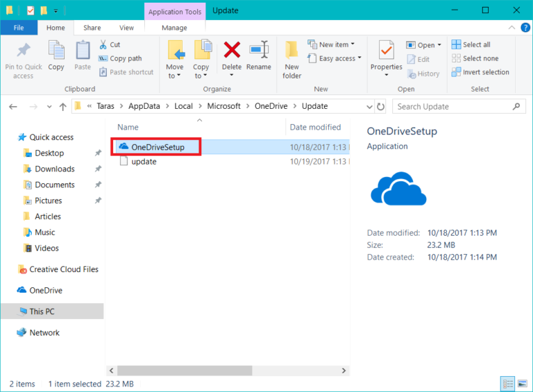Click Paste shortcut in the ribbon

click(x=126, y=72)
